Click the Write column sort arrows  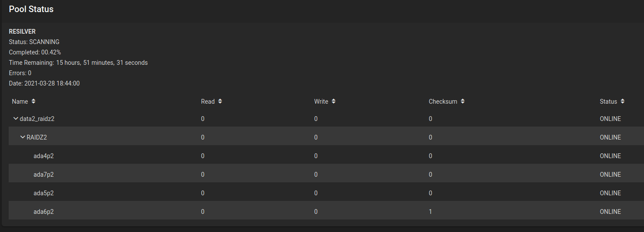point(334,102)
